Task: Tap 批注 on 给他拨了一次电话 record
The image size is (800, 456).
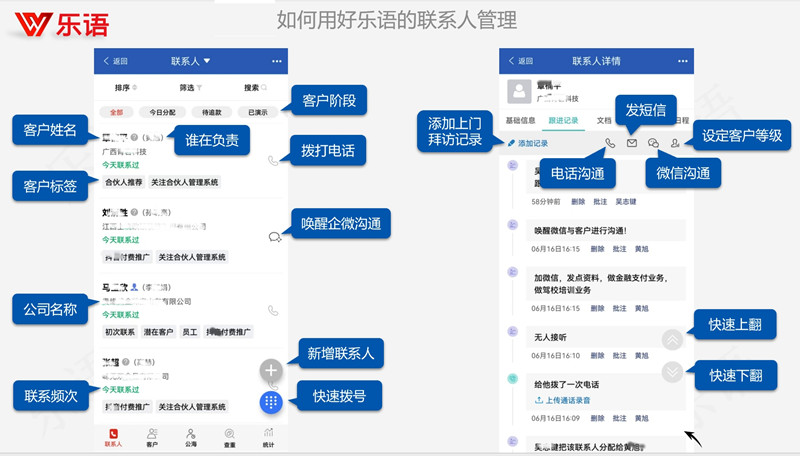Action: (x=619, y=418)
